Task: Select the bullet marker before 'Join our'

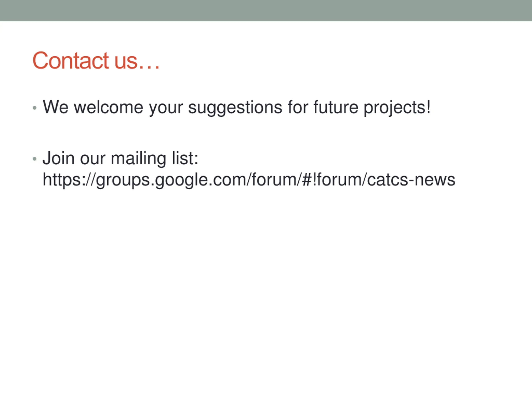Action: (35, 159)
